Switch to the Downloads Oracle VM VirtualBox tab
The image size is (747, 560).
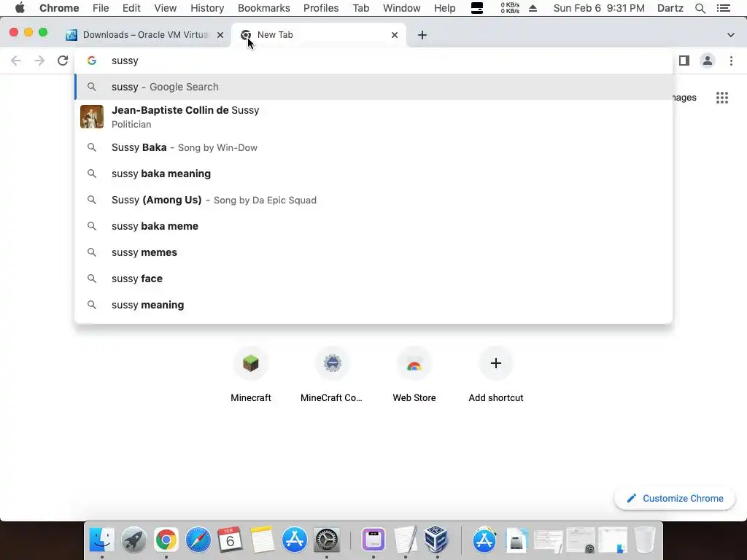point(145,35)
